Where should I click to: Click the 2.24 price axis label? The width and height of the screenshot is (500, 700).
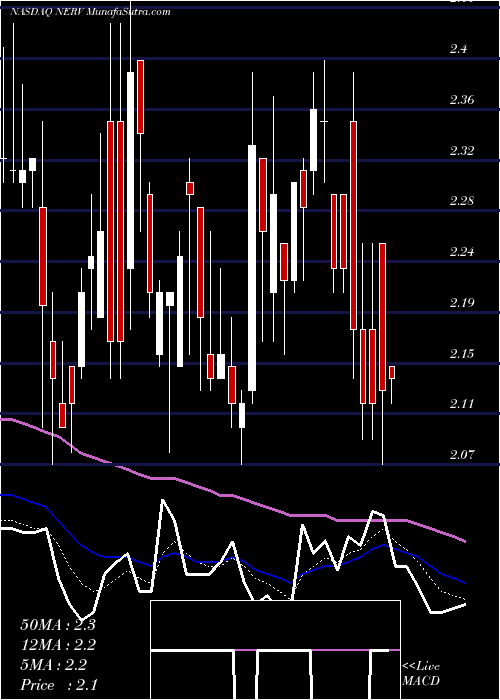[x=462, y=251]
